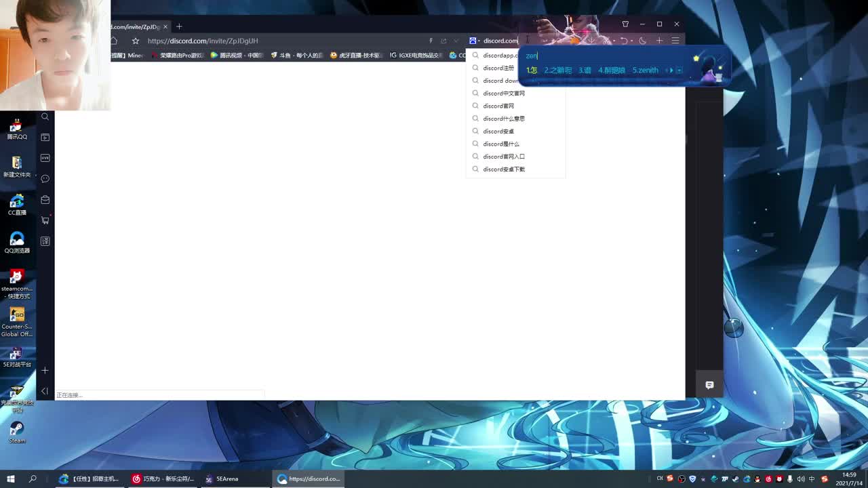Expand the address bar dropdown chevron
This screenshot has width=868, height=488.
pyautogui.click(x=456, y=41)
